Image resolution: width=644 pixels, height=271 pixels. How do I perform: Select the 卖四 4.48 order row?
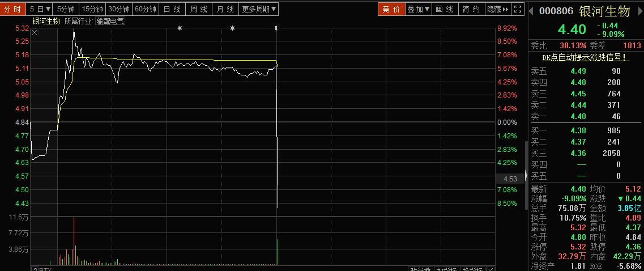585,82
